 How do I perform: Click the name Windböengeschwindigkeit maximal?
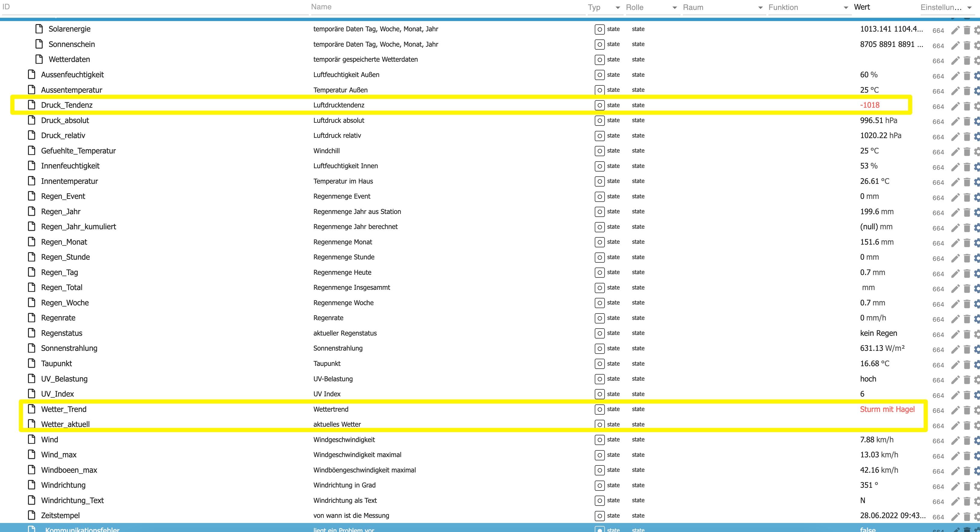[364, 470]
